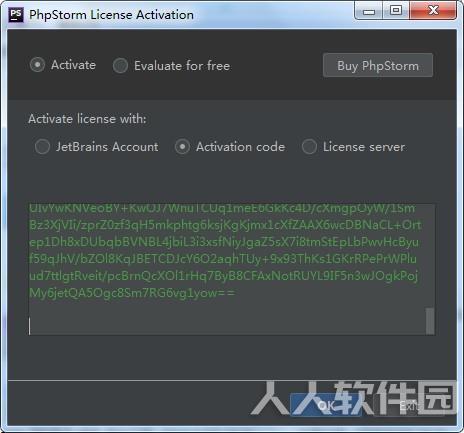Confirm activation with the OK button
464x433 pixels.
click(326, 405)
